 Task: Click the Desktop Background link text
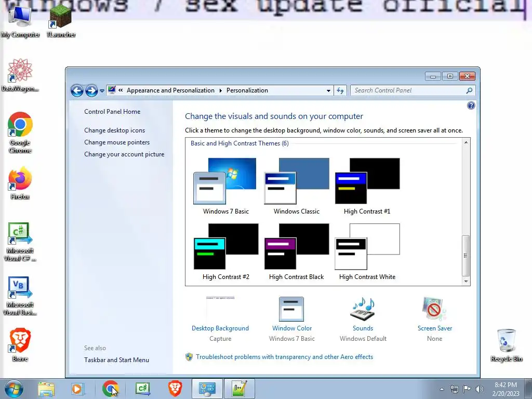coord(220,328)
